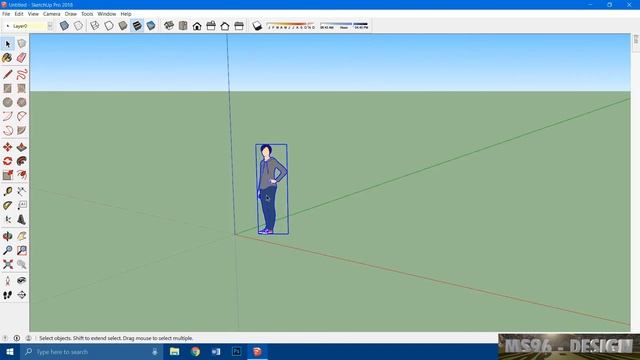Pick the Walk footprints tool
This screenshot has width=640, height=360.
pyautogui.click(x=7, y=295)
